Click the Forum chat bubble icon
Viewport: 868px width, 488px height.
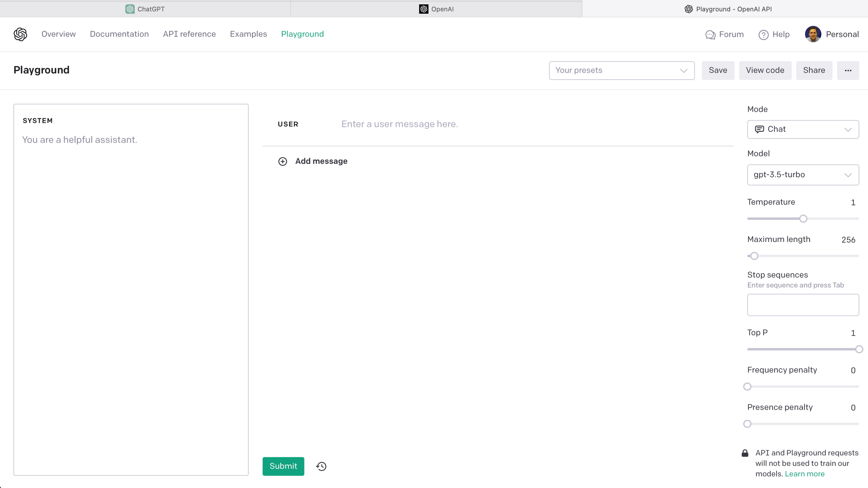coord(710,35)
